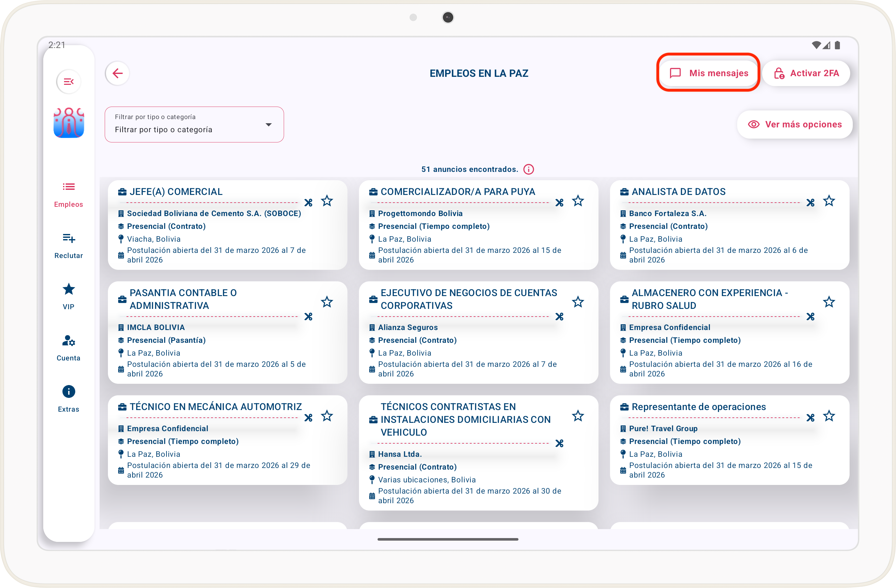Click tools icon on EJECUTIVO DE NEGOCIOS card
This screenshot has width=896, height=588.
point(559,317)
